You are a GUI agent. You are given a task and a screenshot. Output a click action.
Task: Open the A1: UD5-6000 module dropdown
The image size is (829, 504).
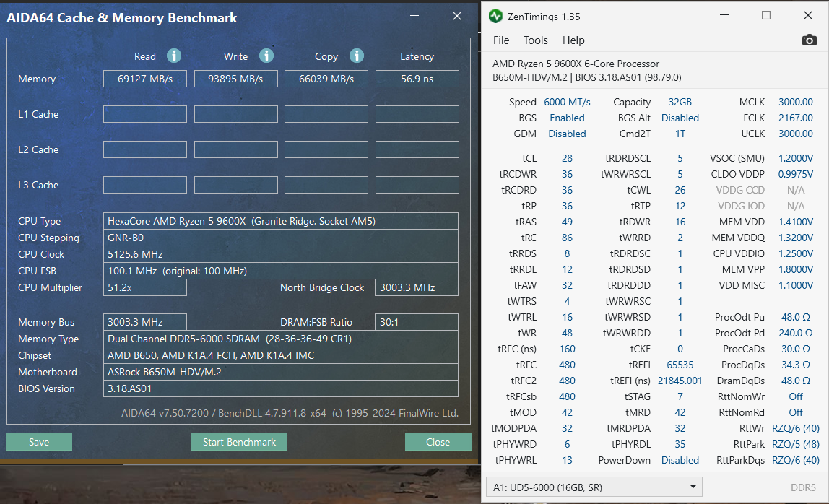(594, 487)
